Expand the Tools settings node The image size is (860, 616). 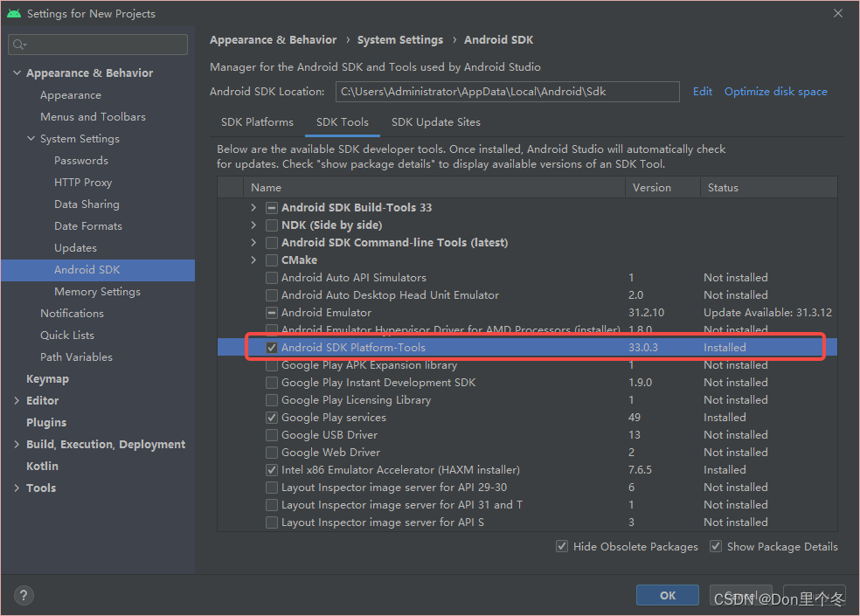point(17,488)
